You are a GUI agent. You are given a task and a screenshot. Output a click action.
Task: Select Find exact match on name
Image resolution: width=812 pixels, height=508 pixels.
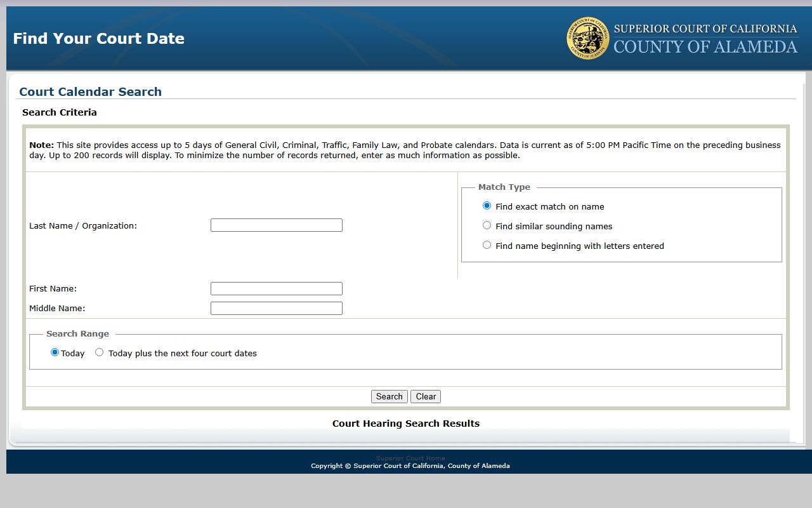[487, 206]
